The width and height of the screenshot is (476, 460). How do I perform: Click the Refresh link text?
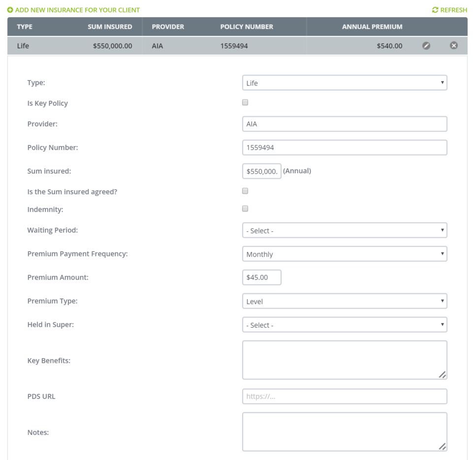[x=453, y=10]
